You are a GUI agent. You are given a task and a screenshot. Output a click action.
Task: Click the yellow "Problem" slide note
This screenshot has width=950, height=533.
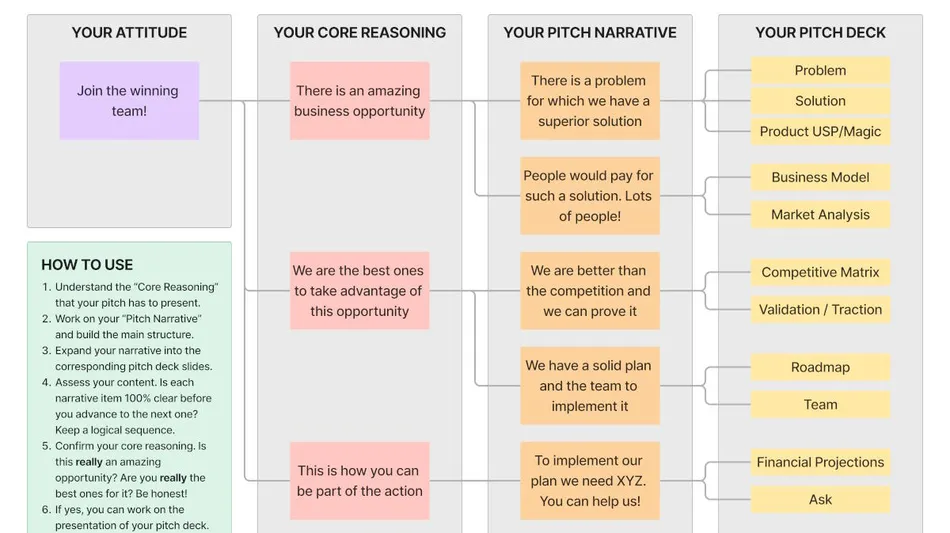(820, 71)
